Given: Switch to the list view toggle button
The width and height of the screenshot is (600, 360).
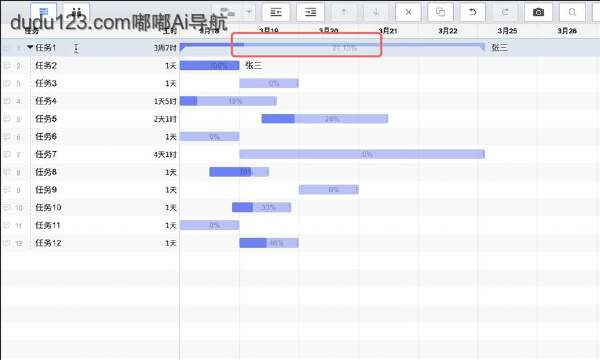Looking at the screenshot, I should coord(44,11).
